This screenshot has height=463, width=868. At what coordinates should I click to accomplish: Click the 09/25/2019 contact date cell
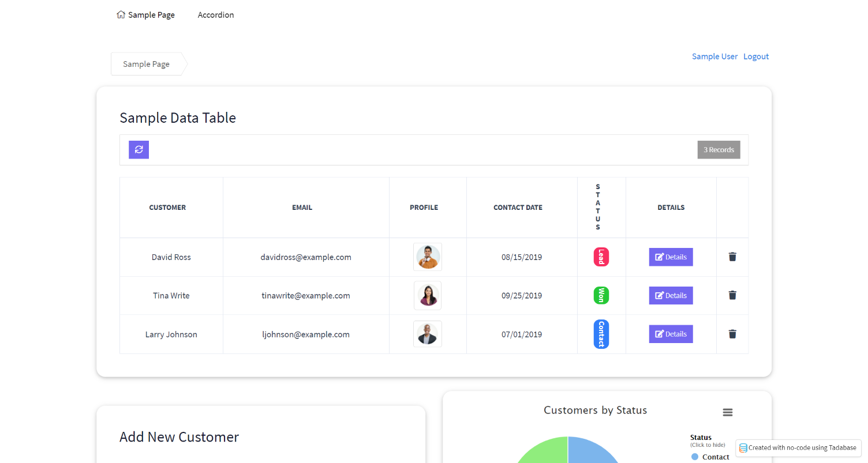tap(522, 295)
